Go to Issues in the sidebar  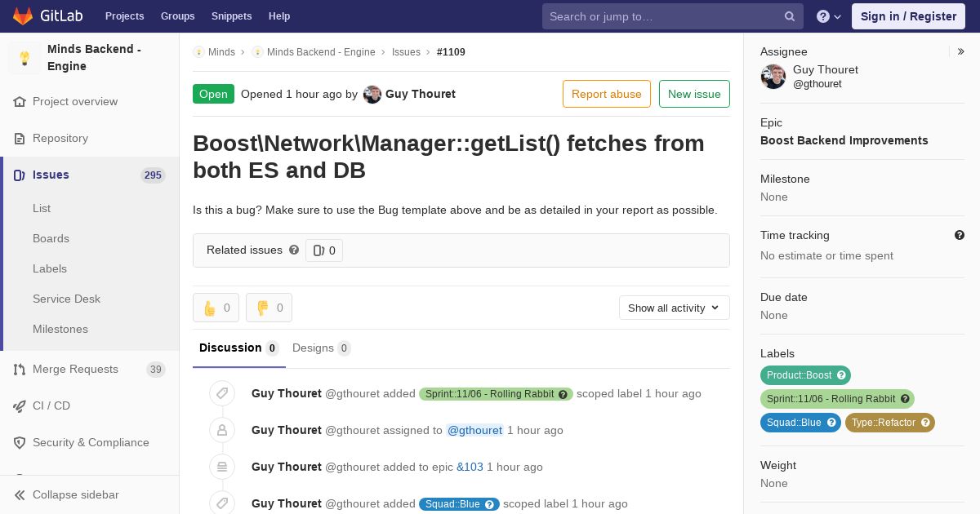[90, 175]
